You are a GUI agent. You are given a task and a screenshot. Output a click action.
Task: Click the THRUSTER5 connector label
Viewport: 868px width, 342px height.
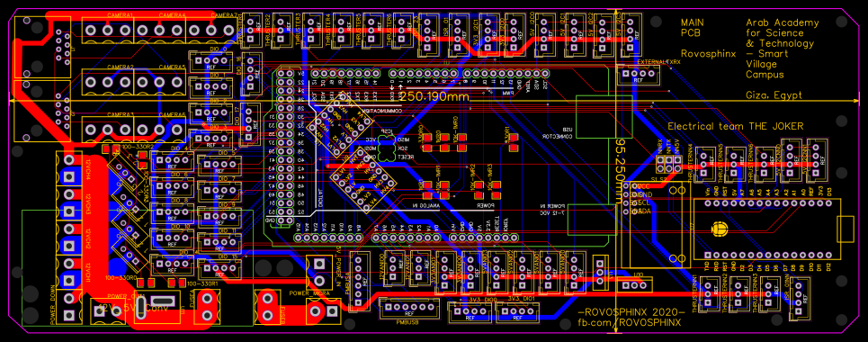point(358,30)
